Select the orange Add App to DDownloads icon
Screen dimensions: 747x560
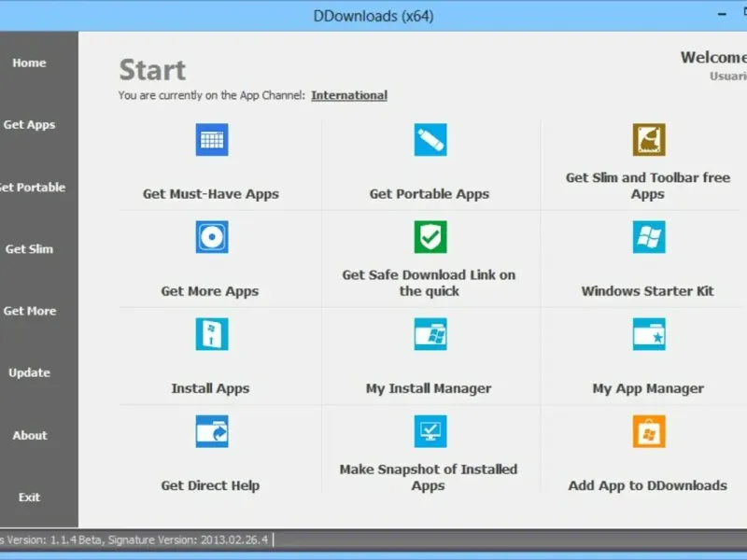[648, 431]
